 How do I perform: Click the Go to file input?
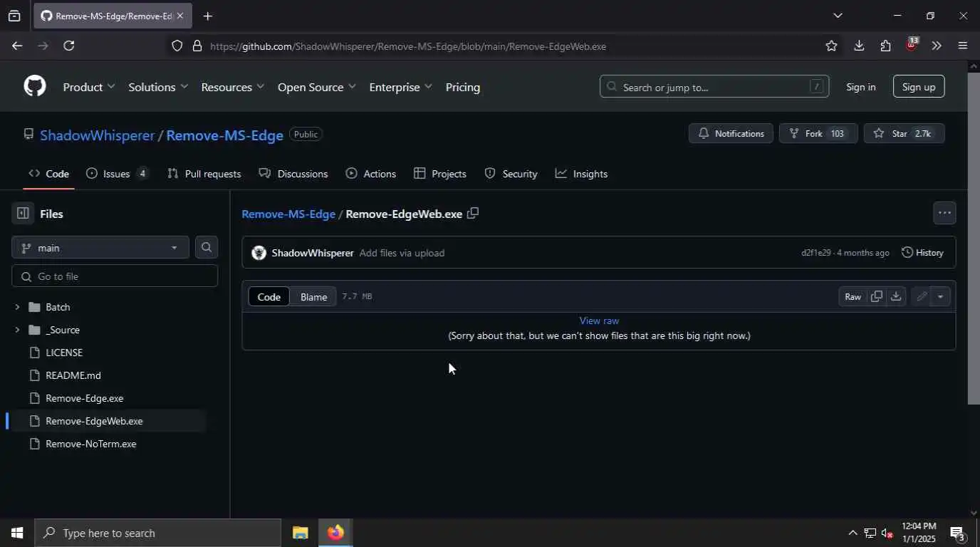pyautogui.click(x=115, y=276)
